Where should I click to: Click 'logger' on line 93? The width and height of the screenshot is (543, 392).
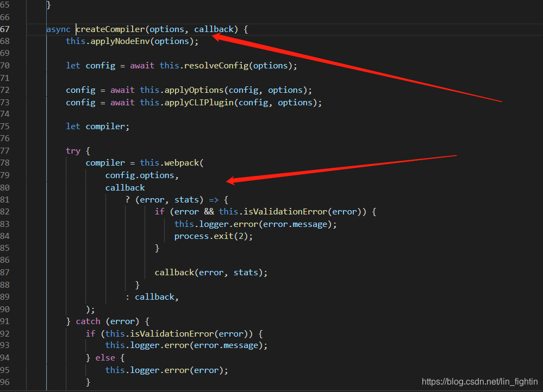click(x=145, y=346)
